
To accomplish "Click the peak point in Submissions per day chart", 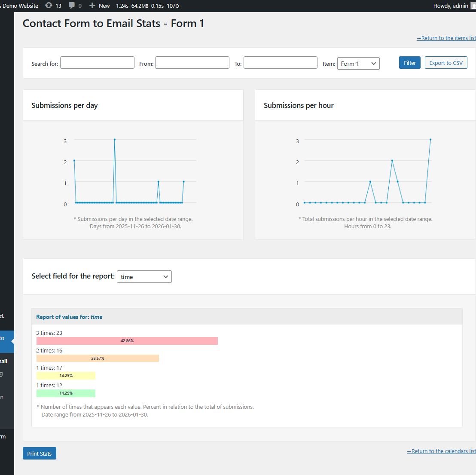I will 115,139.
